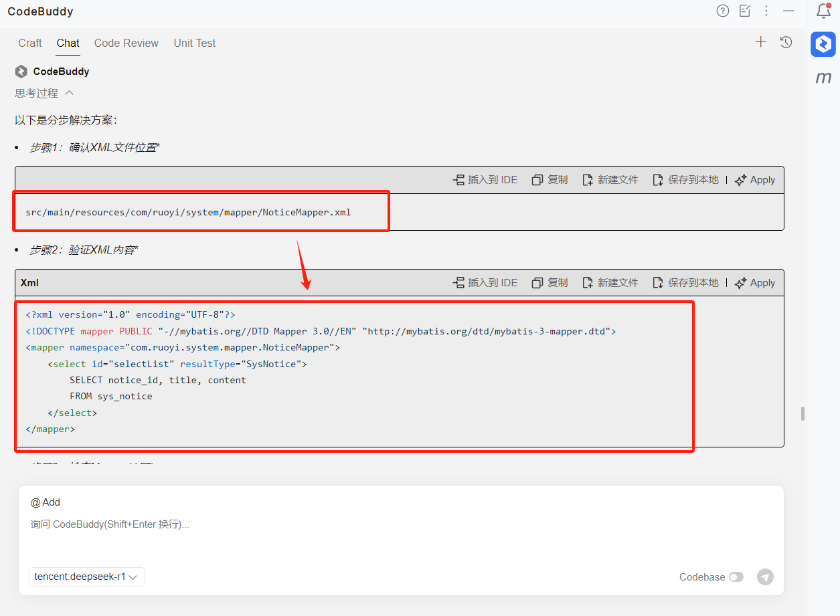Create new file from the Xml block
840x616 pixels.
610,283
